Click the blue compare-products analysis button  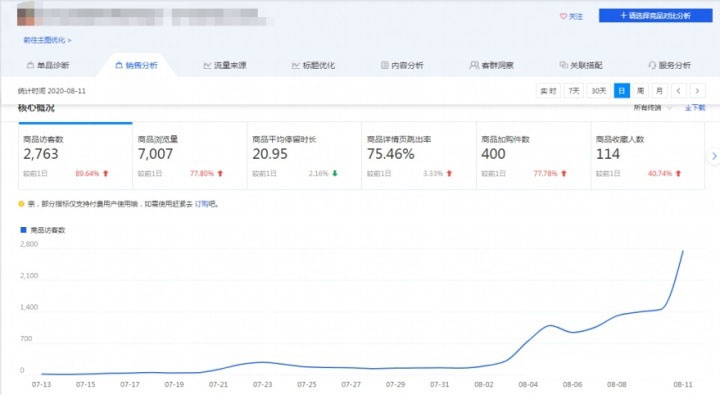tap(655, 15)
